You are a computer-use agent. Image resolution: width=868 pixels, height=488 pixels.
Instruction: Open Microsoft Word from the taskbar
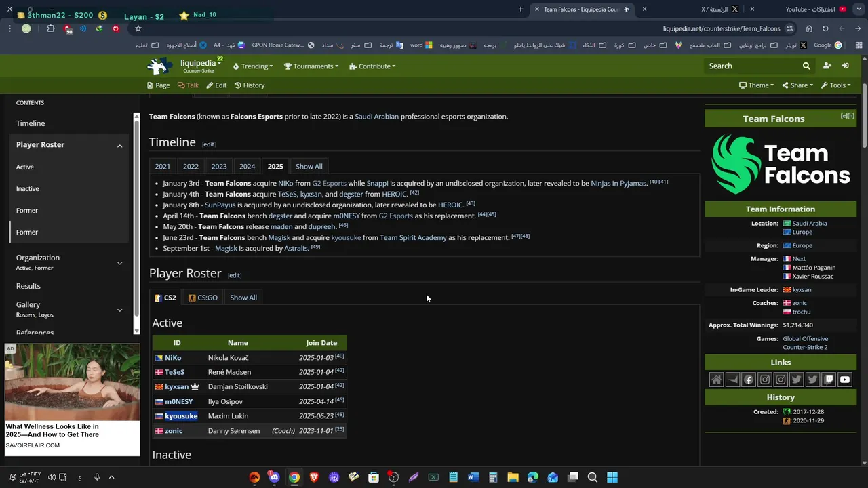pyautogui.click(x=473, y=477)
